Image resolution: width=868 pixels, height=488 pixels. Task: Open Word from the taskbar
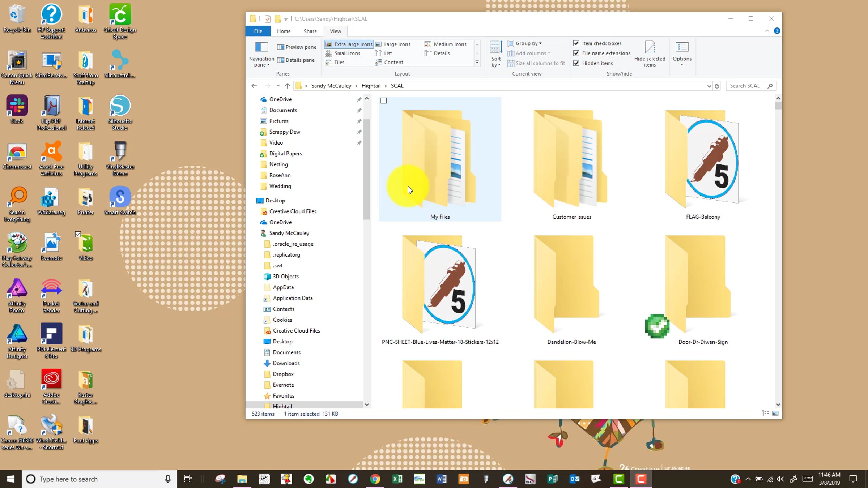coord(441,479)
